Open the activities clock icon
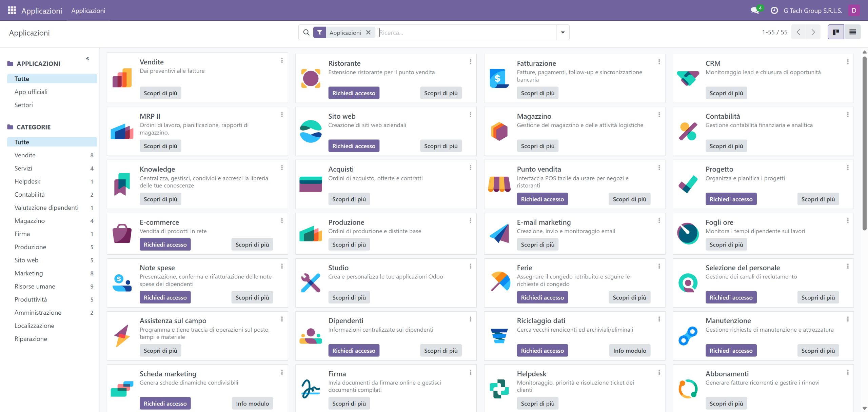 pos(774,11)
